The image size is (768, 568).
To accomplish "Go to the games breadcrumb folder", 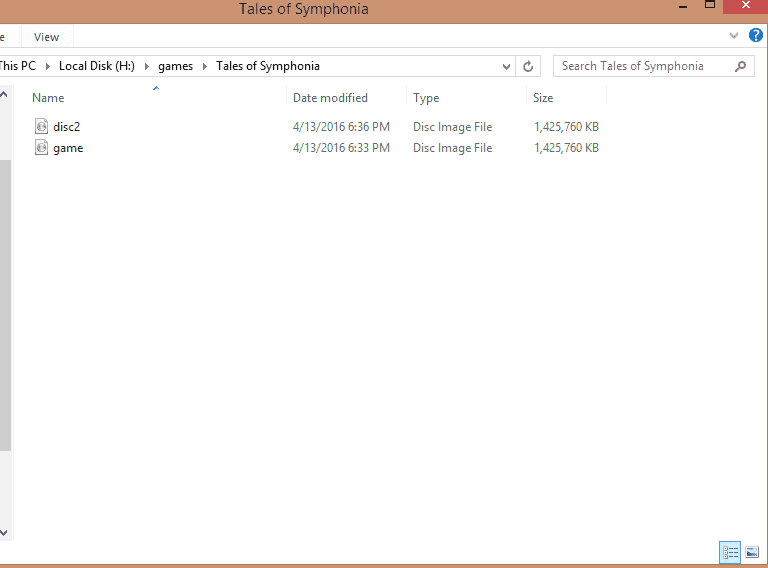I will coord(175,66).
